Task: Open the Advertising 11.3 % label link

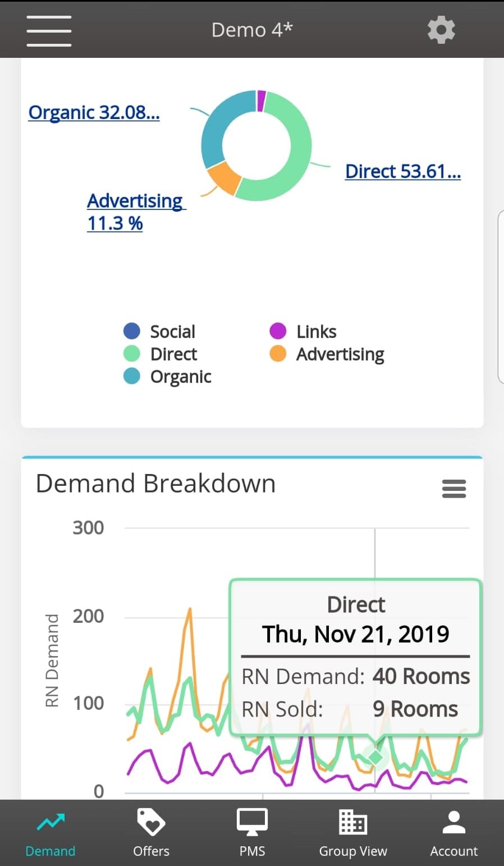Action: tap(135, 212)
